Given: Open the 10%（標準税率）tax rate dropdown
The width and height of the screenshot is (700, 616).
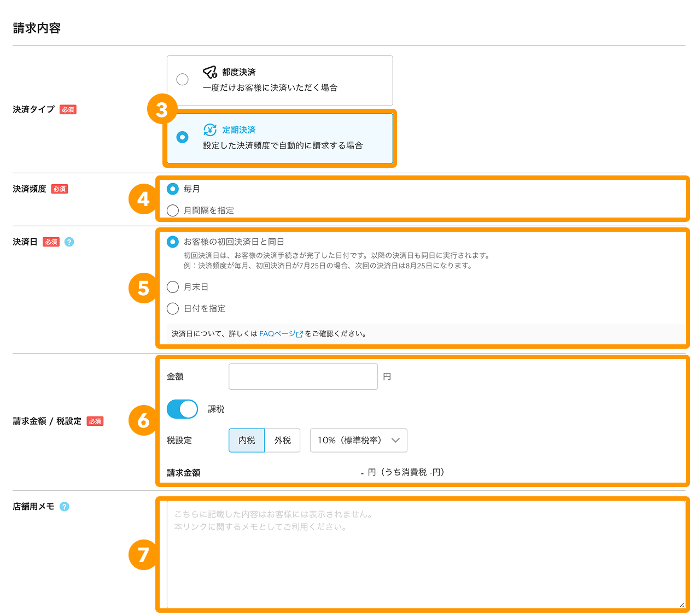Looking at the screenshot, I should coord(358,441).
